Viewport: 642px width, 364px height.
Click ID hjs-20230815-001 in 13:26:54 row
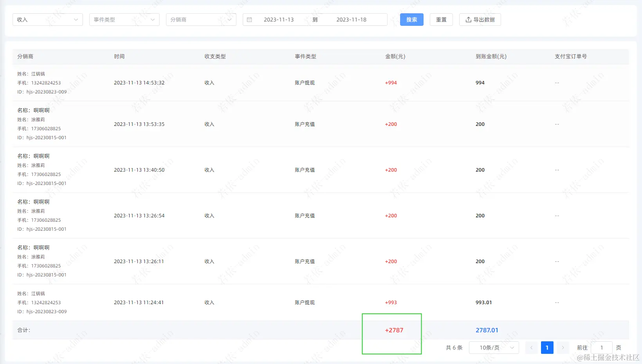coord(42,229)
